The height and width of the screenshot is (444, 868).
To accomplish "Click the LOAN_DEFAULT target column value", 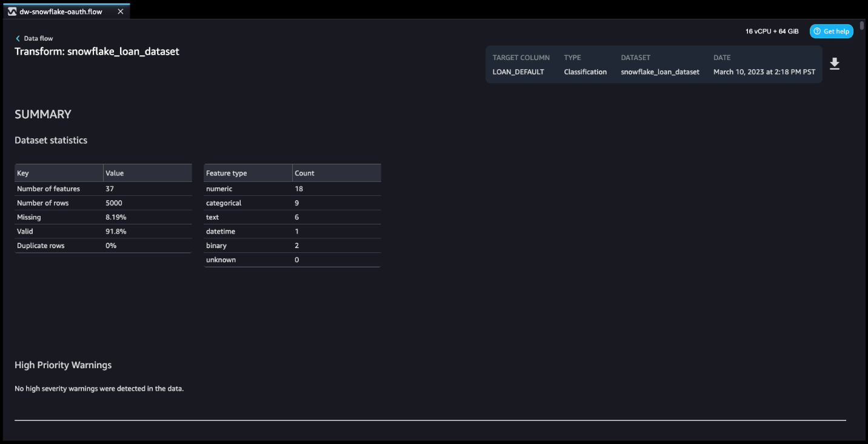I will [x=518, y=72].
